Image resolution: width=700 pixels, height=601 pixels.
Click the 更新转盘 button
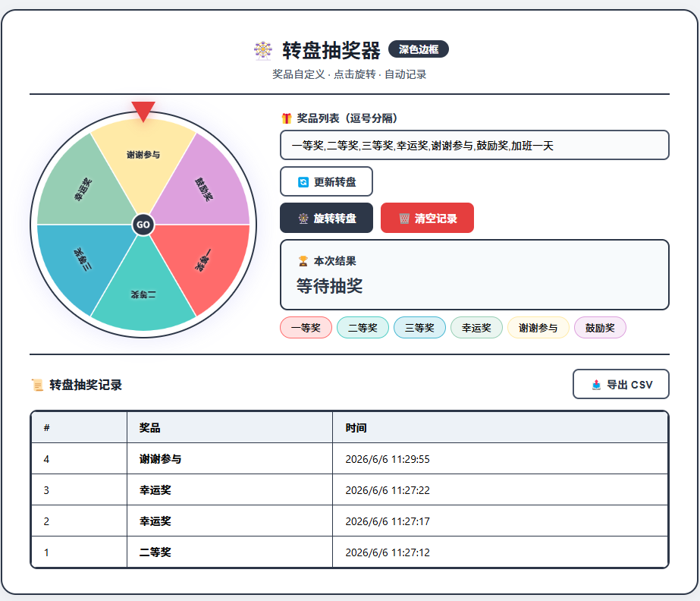(326, 181)
